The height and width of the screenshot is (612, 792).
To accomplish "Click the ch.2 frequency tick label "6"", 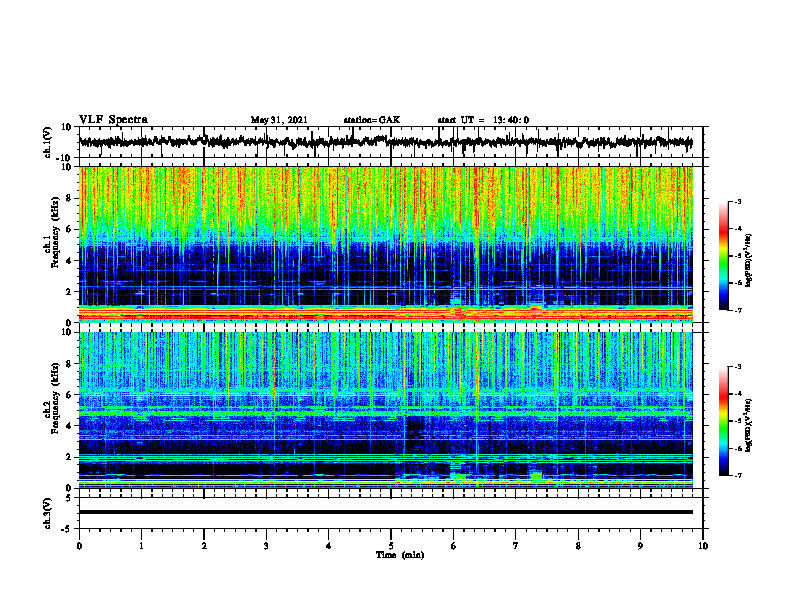I will point(69,395).
